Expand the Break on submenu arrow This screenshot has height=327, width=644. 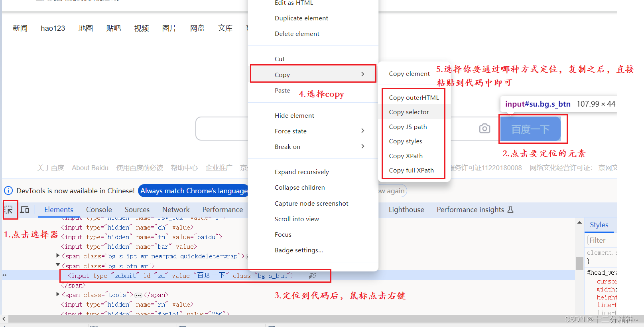coord(362,146)
